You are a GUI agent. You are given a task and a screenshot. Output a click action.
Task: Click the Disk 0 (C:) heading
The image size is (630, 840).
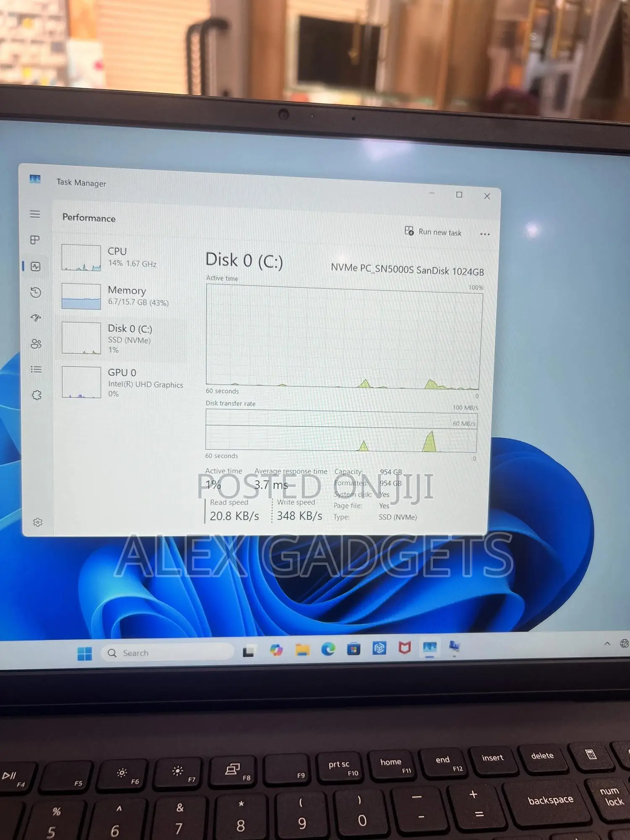tap(244, 260)
